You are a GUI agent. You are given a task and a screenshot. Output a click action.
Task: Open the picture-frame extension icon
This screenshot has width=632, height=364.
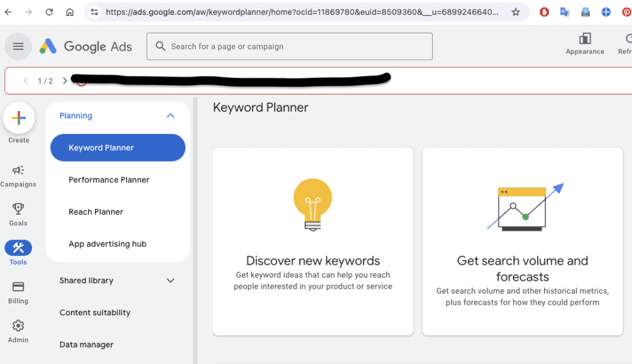(x=585, y=12)
